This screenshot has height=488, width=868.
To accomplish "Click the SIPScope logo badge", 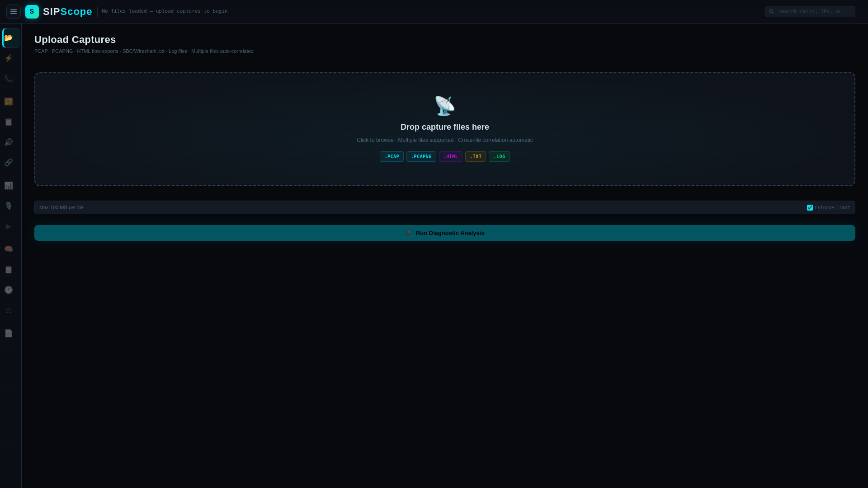I will tap(32, 12).
